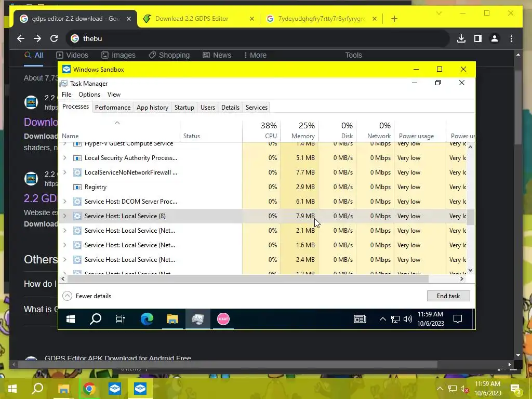Screen dimensions: 532x399
Task: Switch to App history tab
Action: [152, 107]
